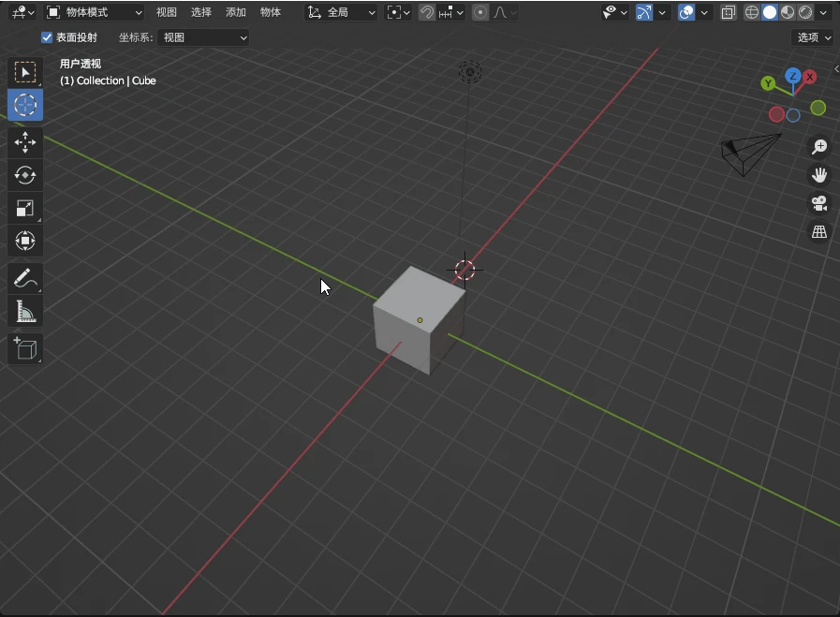840x617 pixels.
Task: Select the Scale tool
Action: 24,208
